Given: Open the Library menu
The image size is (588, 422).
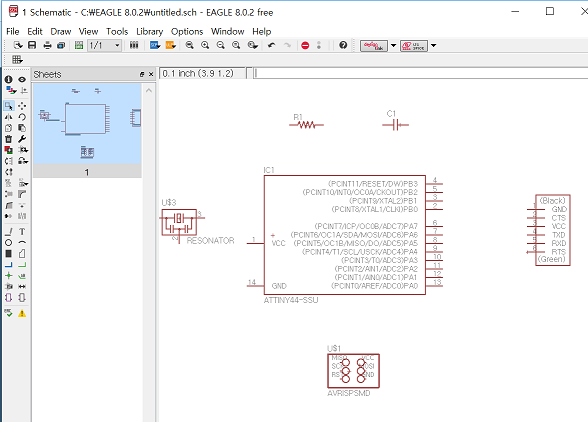Looking at the screenshot, I should [149, 32].
